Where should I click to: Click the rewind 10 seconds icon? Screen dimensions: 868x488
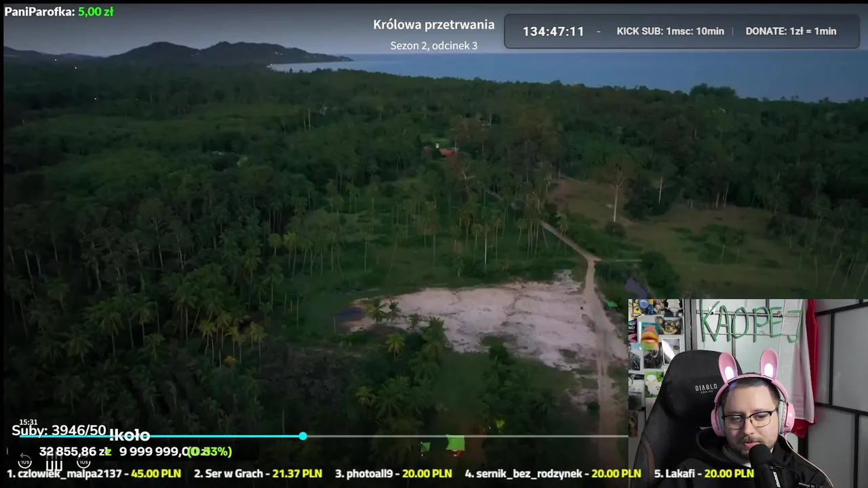coord(24,462)
